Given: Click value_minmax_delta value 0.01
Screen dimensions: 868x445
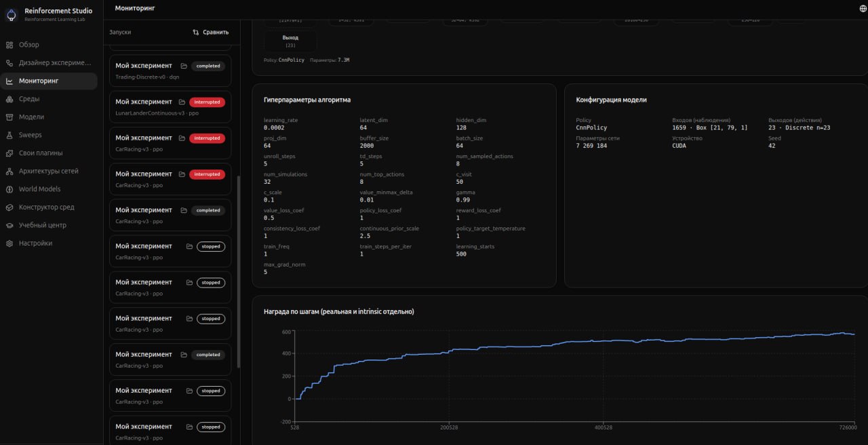Looking at the screenshot, I should pyautogui.click(x=367, y=200).
